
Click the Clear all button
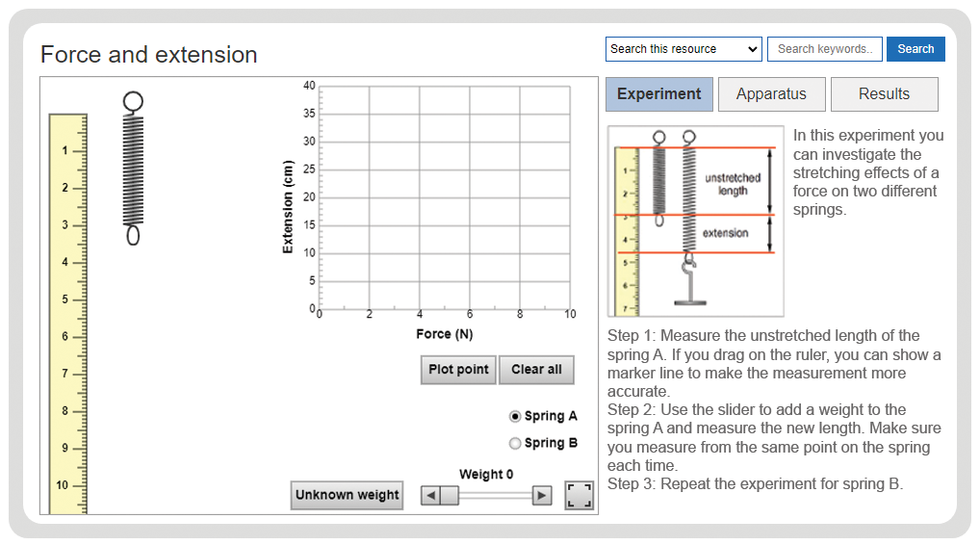(537, 370)
